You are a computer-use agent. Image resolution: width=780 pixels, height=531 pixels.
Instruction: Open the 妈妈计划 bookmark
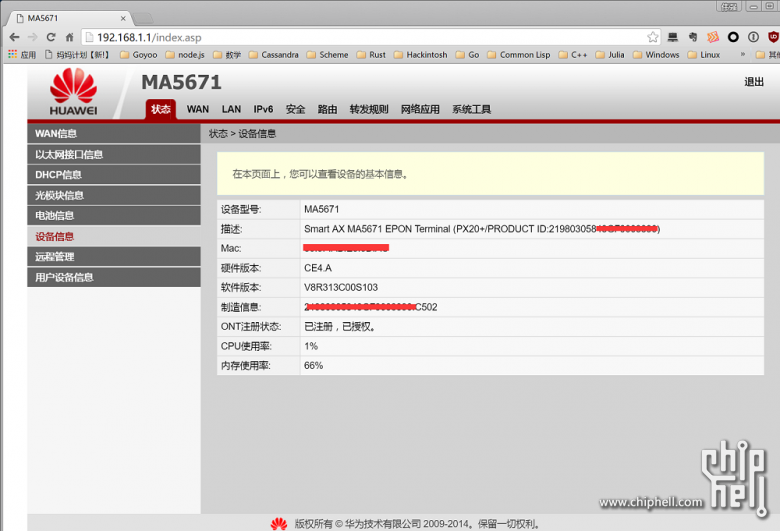point(77,55)
